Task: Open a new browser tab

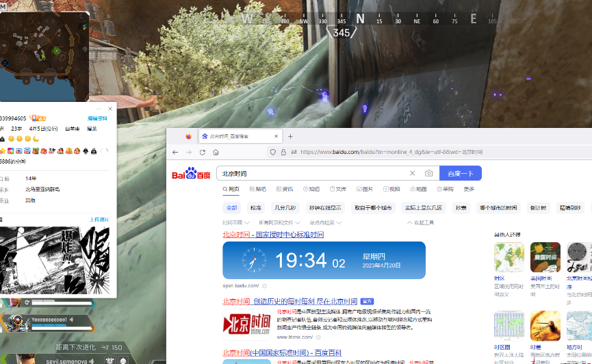Action: coord(290,136)
